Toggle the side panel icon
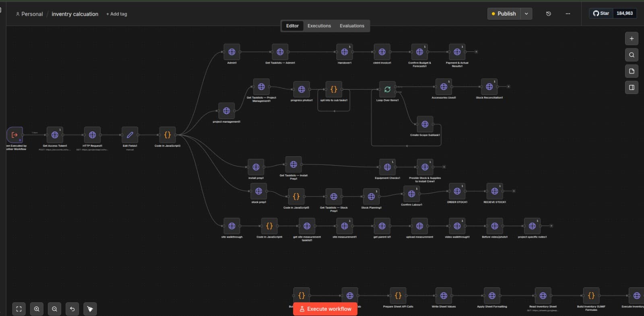644x316 pixels. pos(632,87)
